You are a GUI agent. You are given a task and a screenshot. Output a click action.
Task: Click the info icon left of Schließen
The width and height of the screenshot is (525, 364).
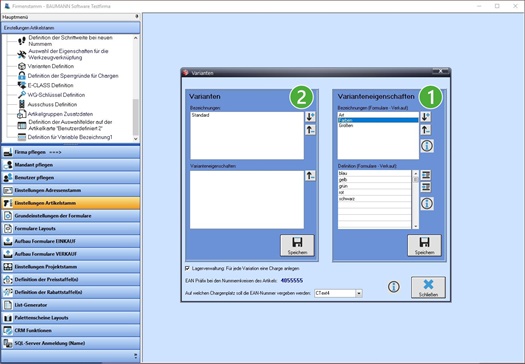(x=394, y=287)
